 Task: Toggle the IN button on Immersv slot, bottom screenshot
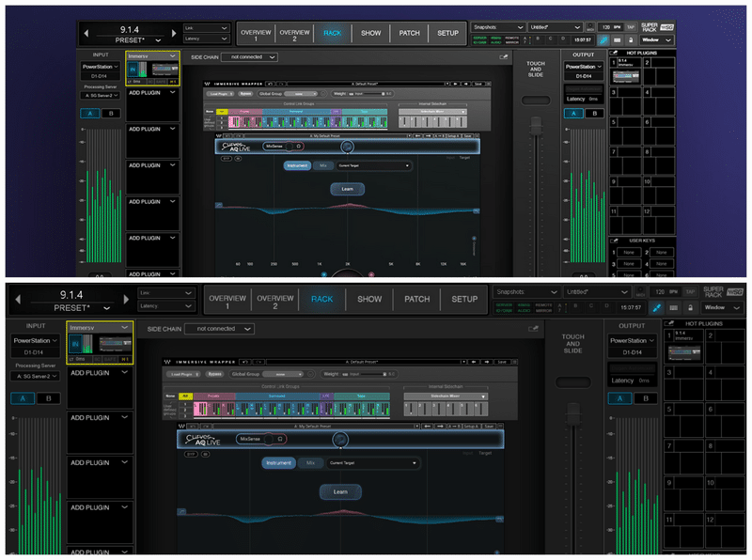tap(75, 344)
